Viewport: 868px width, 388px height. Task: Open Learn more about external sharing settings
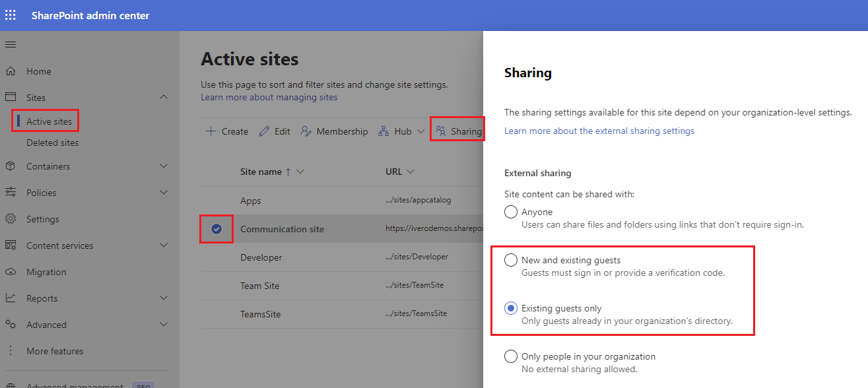click(x=599, y=131)
